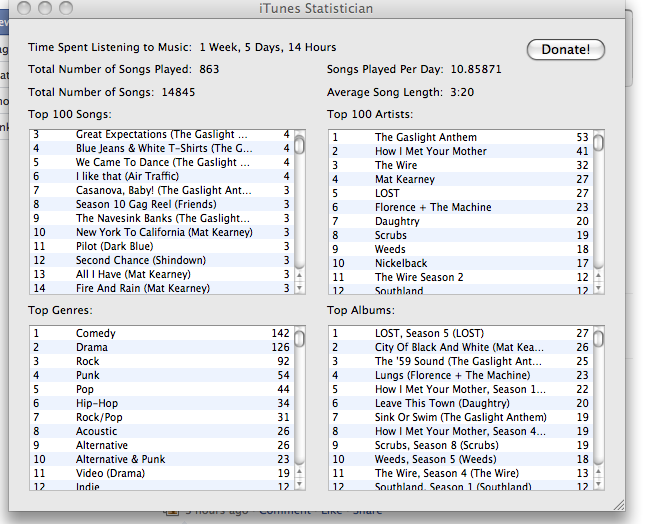
Task: Click the Top Albums scrollbar thumb
Action: point(598,339)
